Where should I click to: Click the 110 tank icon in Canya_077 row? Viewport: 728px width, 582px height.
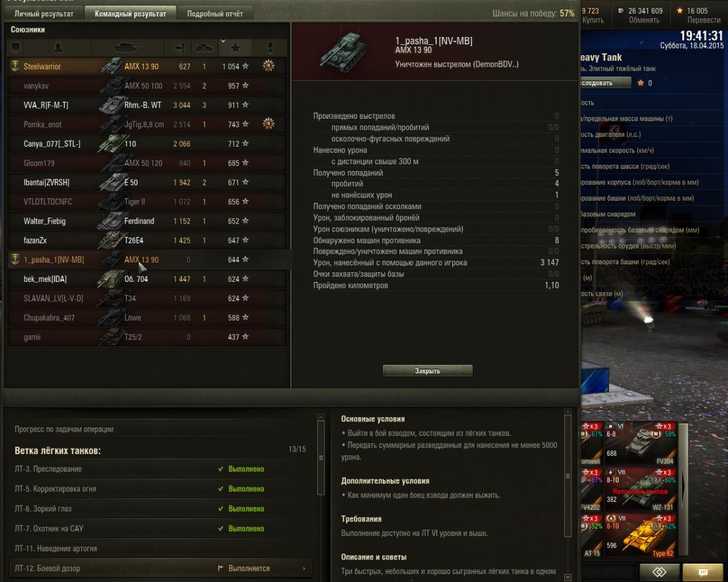coord(112,144)
